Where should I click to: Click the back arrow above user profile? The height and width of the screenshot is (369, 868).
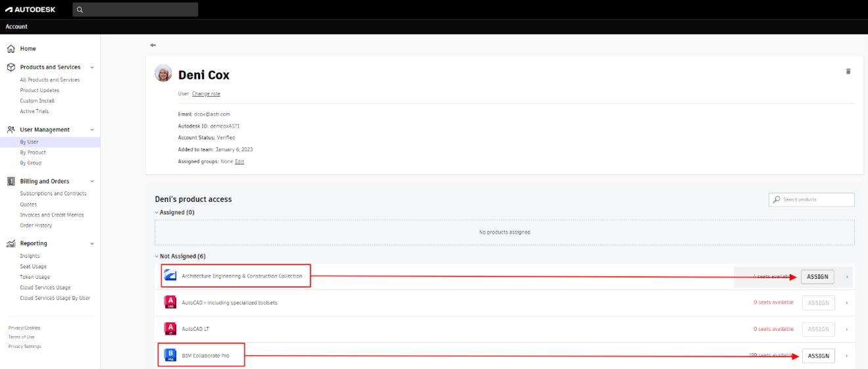(153, 45)
